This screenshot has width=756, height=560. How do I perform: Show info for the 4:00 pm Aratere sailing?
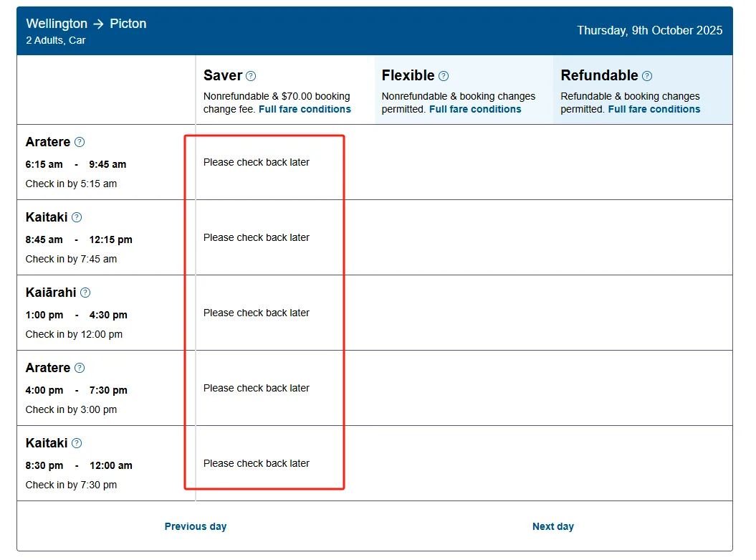coord(80,368)
